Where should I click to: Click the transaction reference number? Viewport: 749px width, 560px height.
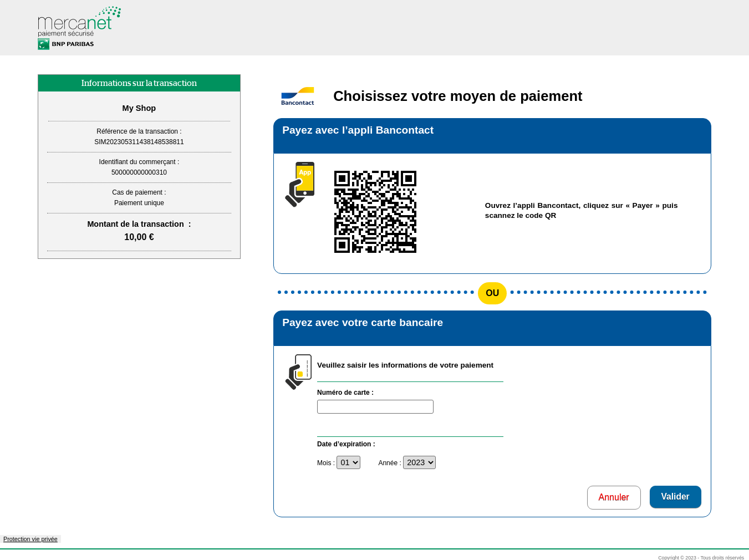[x=139, y=142]
